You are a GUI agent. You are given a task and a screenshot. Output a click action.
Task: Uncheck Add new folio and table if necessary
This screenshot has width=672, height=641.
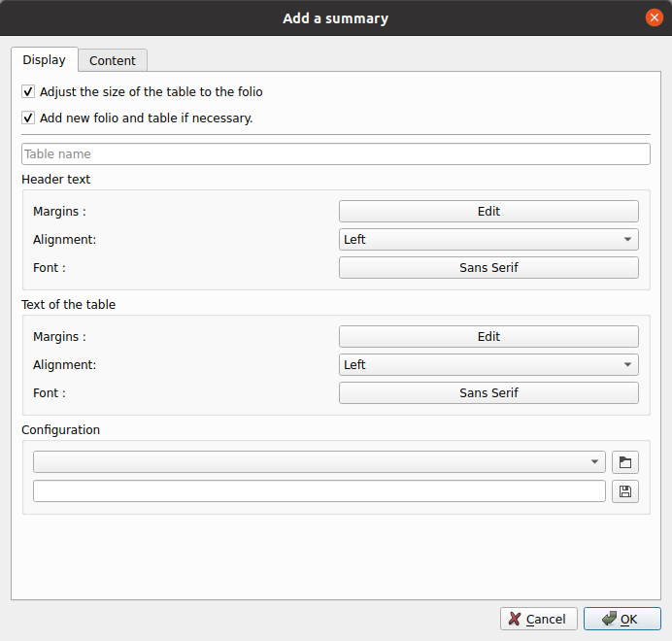pos(28,118)
